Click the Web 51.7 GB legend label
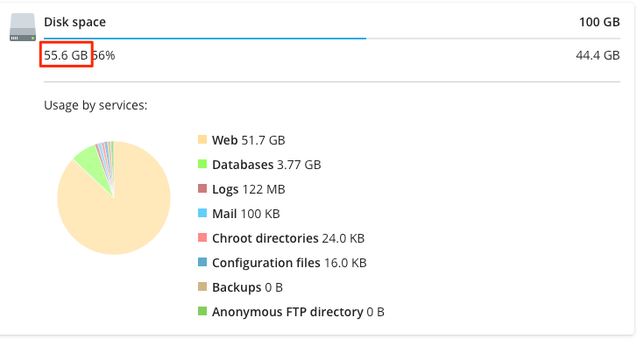The image size is (644, 346). 249,140
